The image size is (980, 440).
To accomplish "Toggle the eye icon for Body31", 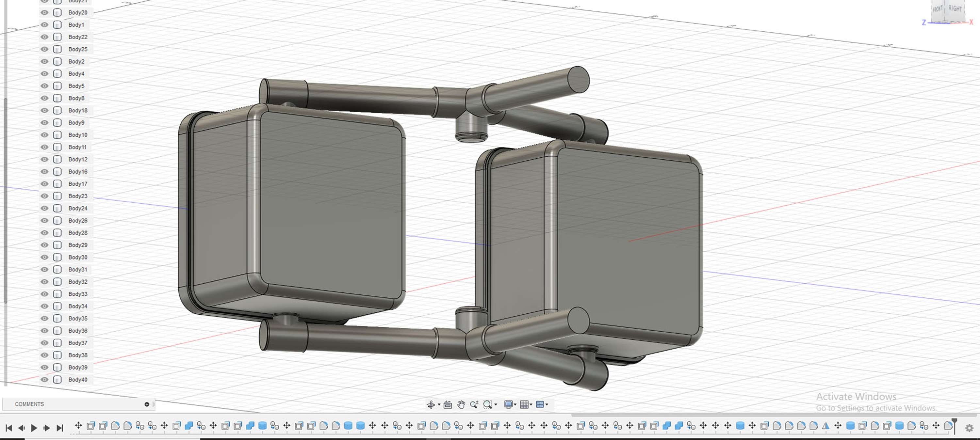I will [44, 270].
